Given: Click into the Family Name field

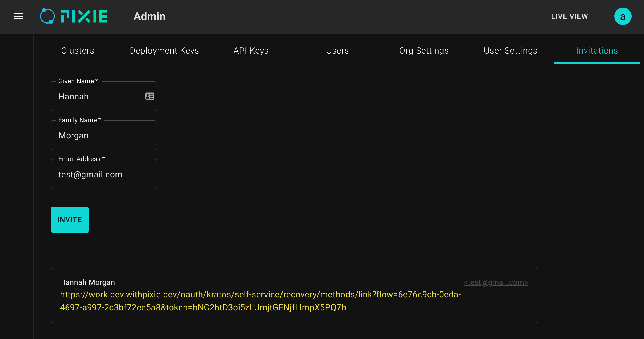Looking at the screenshot, I should 104,135.
